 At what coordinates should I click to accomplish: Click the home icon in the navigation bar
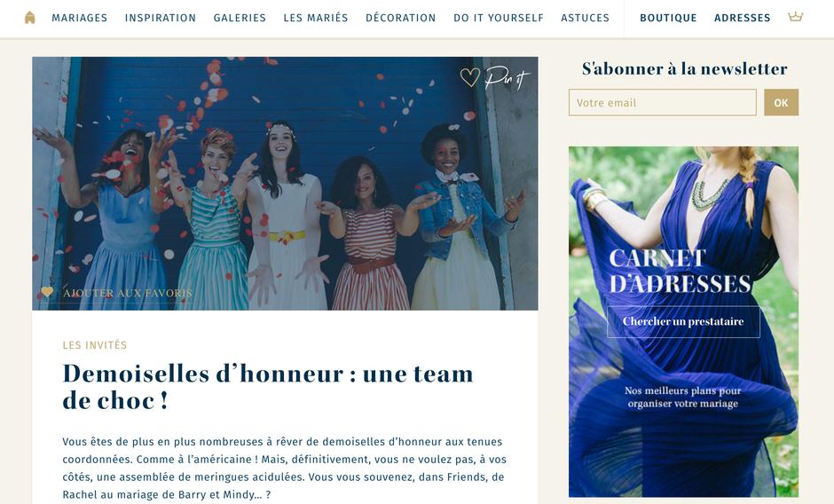tap(30, 18)
